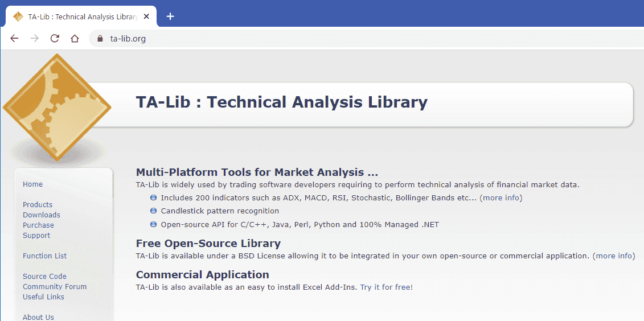This screenshot has width=644, height=321.
Task: Close the TA-Lib browser tab
Action: (x=147, y=17)
